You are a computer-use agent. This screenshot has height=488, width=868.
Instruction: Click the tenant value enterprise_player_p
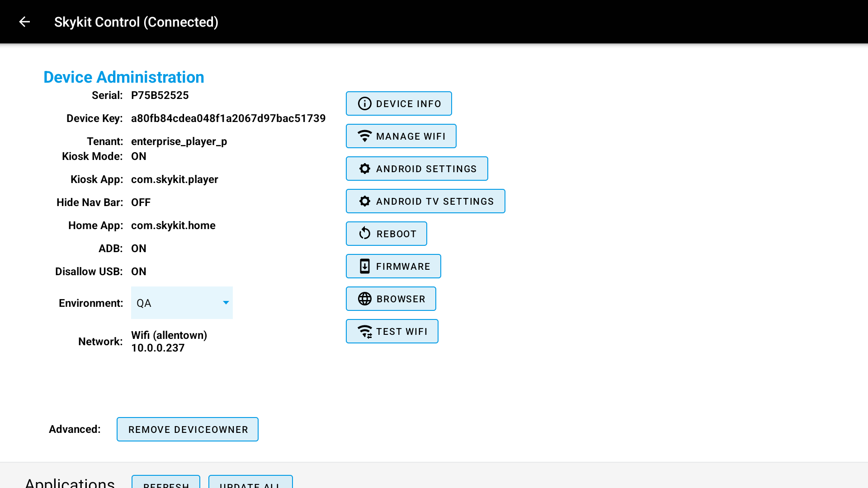pos(179,141)
